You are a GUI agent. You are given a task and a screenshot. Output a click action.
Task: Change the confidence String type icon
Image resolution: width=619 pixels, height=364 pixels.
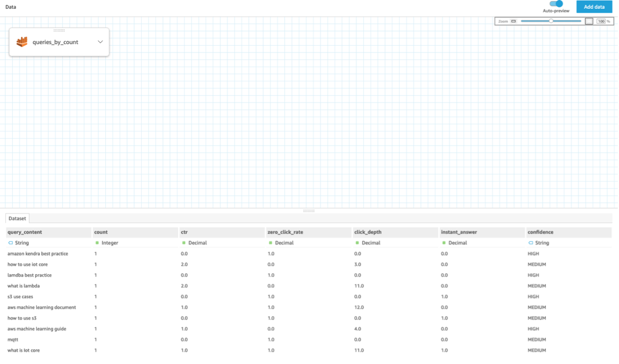pos(531,243)
